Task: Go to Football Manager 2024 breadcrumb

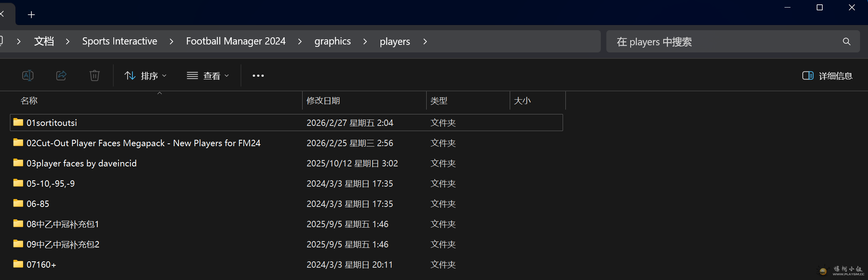Action: pos(235,41)
